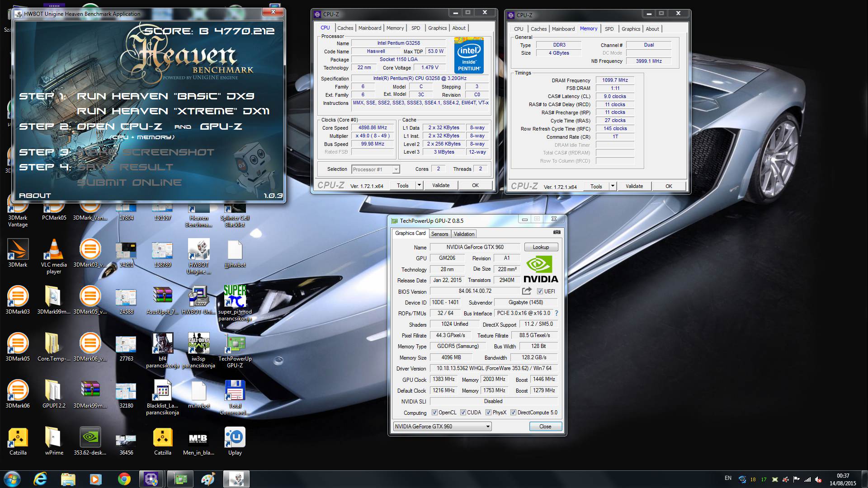Click Run Heaven "Xtreme" DX11 in HWBOT

173,111
